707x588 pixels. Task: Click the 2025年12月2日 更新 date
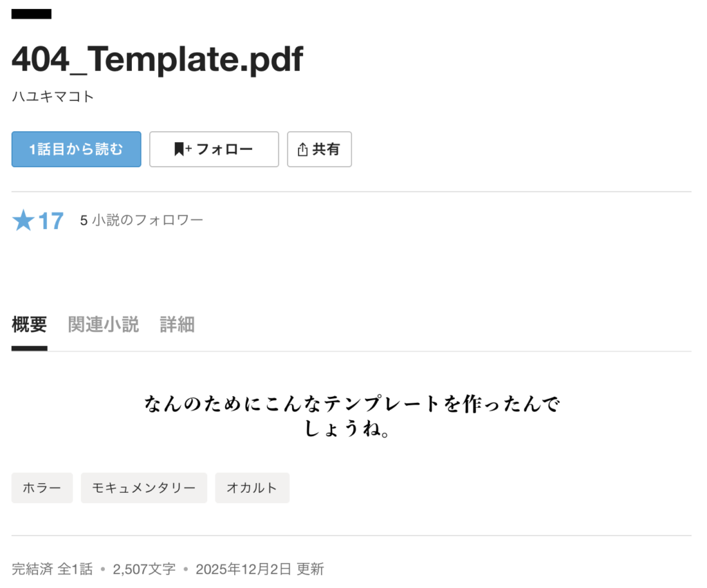[260, 569]
